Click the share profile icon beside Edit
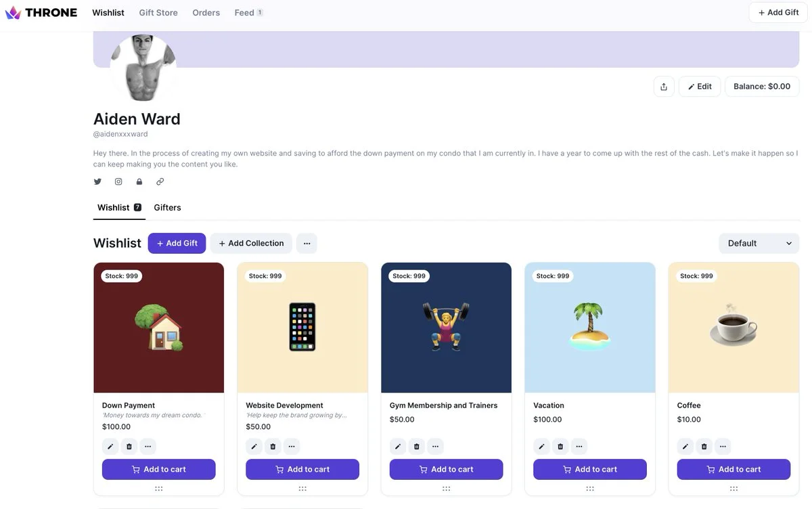 coord(664,87)
